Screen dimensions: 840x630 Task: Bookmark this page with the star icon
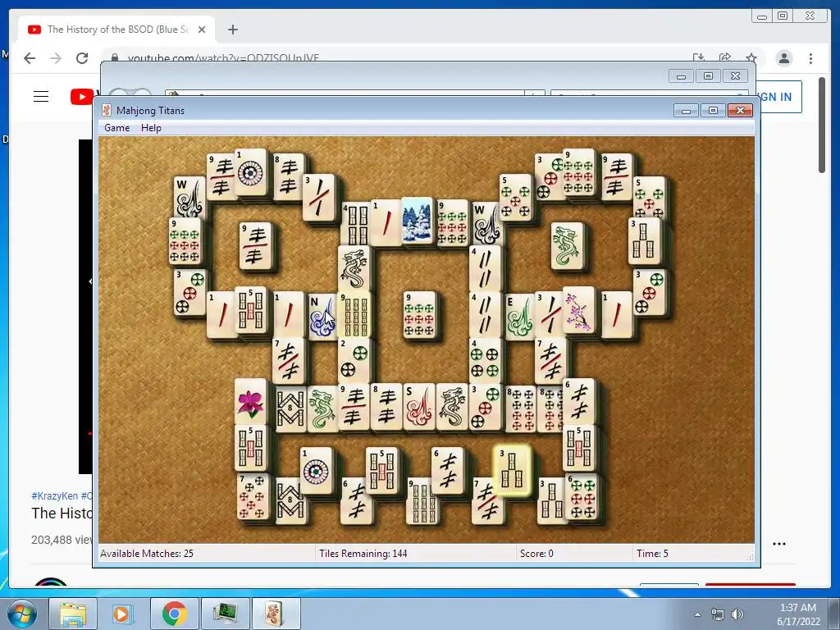751,58
